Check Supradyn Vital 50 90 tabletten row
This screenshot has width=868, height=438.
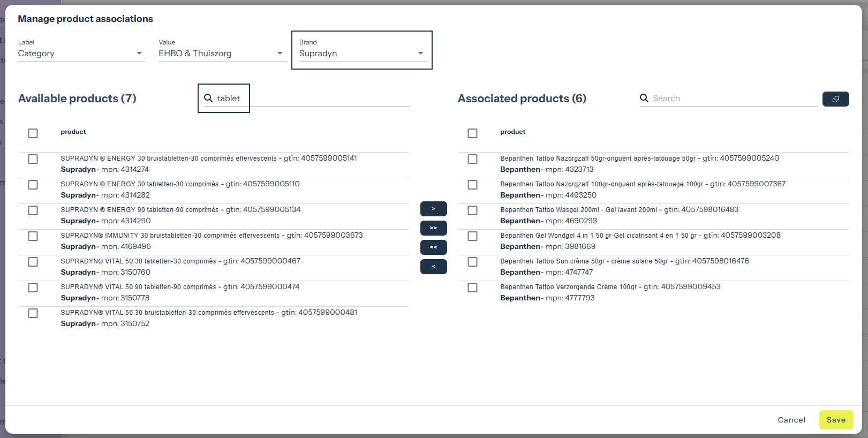(33, 288)
